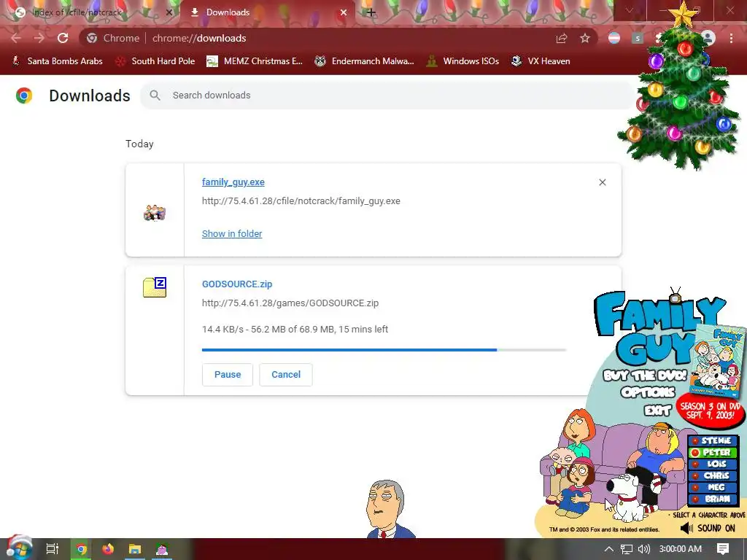Screen dimensions: 747x560
Task: Open Options in the Family Guy widget
Action: click(x=648, y=393)
